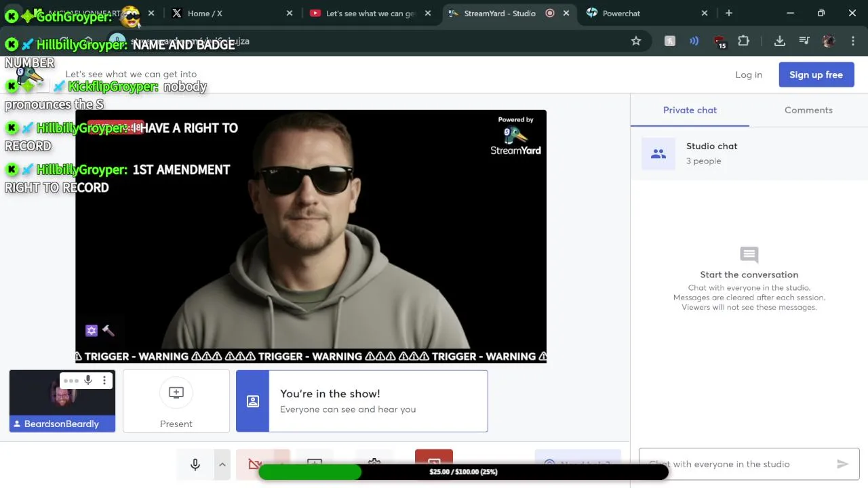This screenshot has height=488, width=868.
Task: Click the gray square browser extension icon
Action: (670, 41)
